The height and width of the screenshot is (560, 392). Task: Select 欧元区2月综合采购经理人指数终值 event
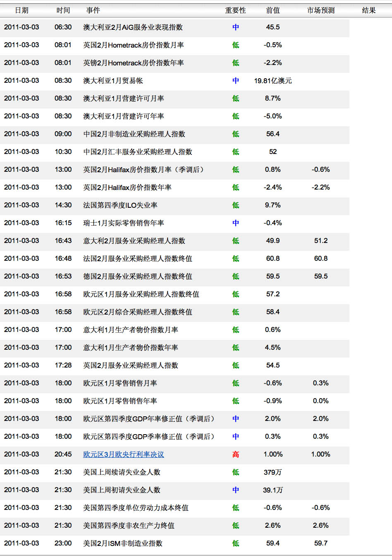tap(138, 312)
